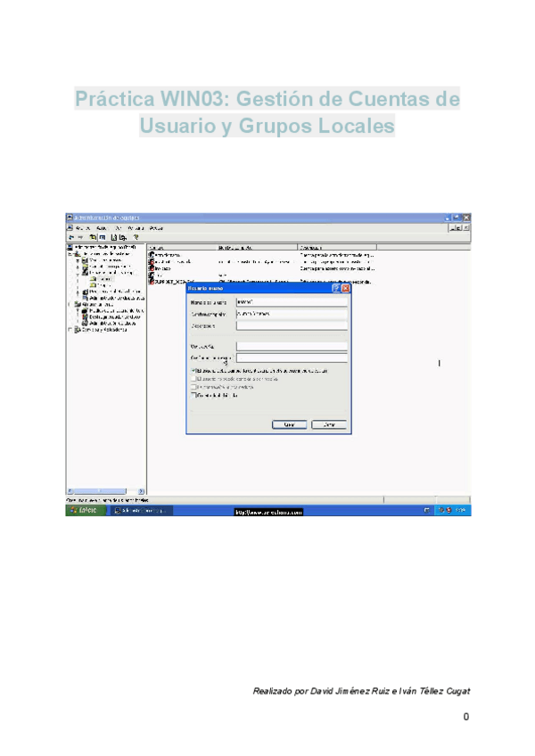The width and height of the screenshot is (535, 756).
Task: Click the yellow question mark Help toolbar icon
Action: pyautogui.click(x=136, y=237)
